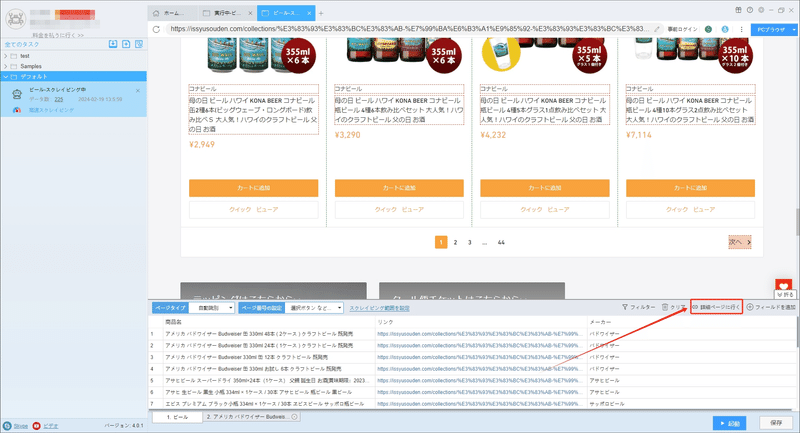Expand the Samples folder
The image size is (800, 433).
pyautogui.click(x=6, y=66)
